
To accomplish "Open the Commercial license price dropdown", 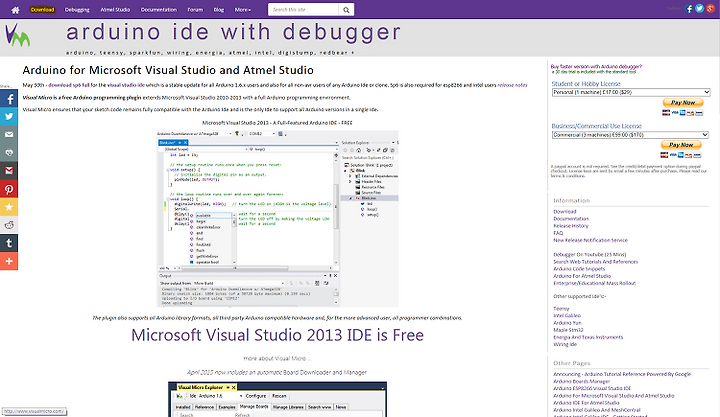I will coord(630,135).
